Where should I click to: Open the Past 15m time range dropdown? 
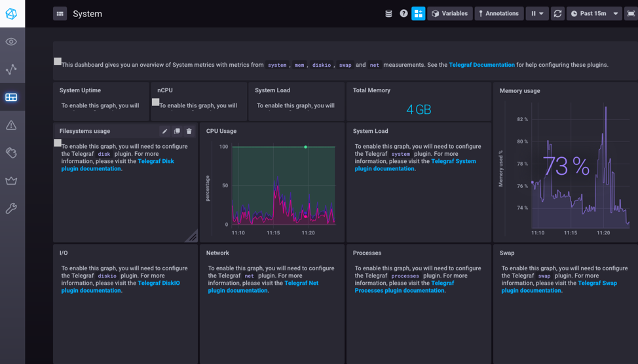click(593, 14)
